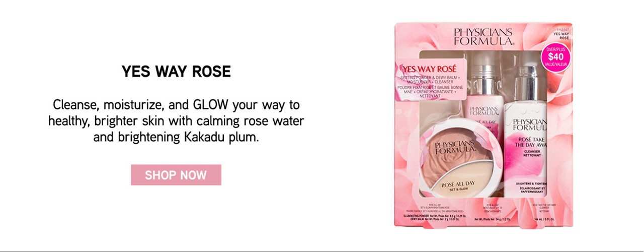
Task: Click Physicians Formula logo atop the box
Action: (483, 37)
